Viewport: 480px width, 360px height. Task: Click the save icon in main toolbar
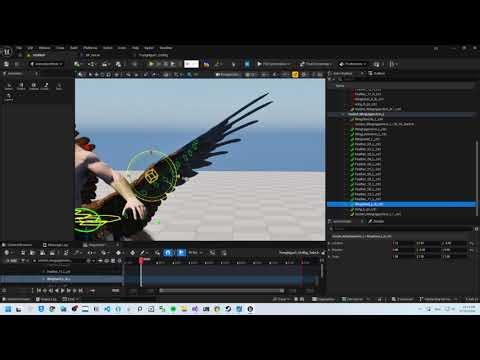tap(6, 64)
